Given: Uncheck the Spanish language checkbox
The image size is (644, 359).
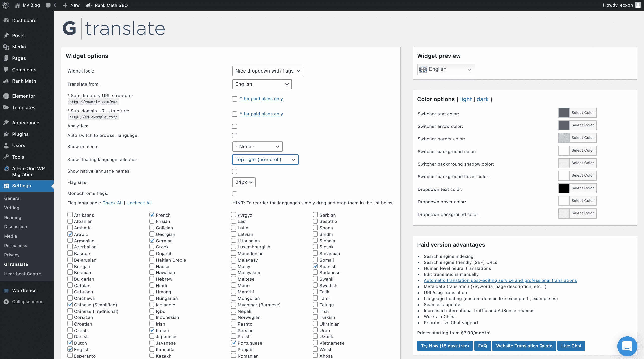Looking at the screenshot, I should (315, 266).
